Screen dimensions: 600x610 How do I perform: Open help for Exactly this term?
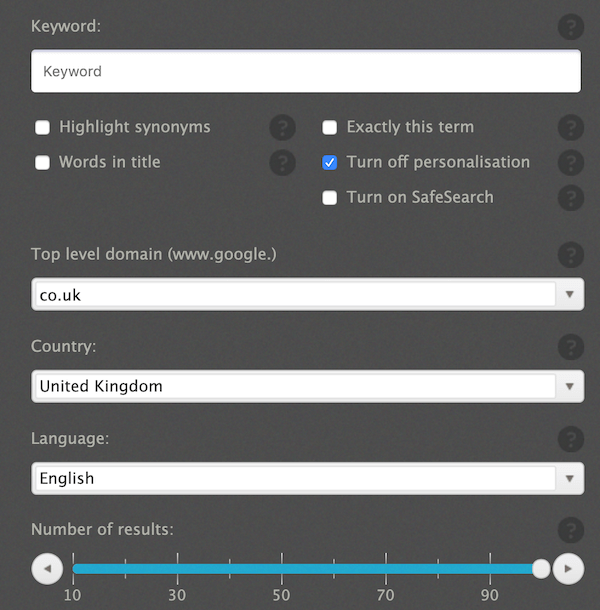coord(571,127)
